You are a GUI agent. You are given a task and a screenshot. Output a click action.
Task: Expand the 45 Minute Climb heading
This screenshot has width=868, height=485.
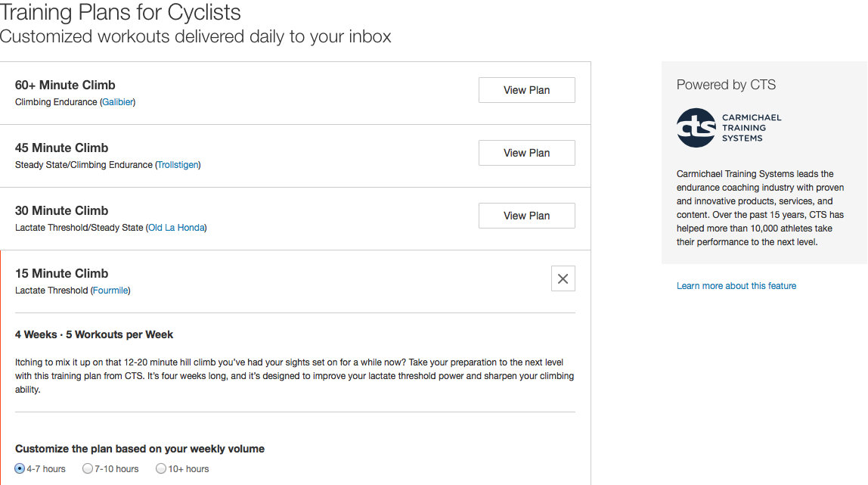pyautogui.click(x=61, y=148)
